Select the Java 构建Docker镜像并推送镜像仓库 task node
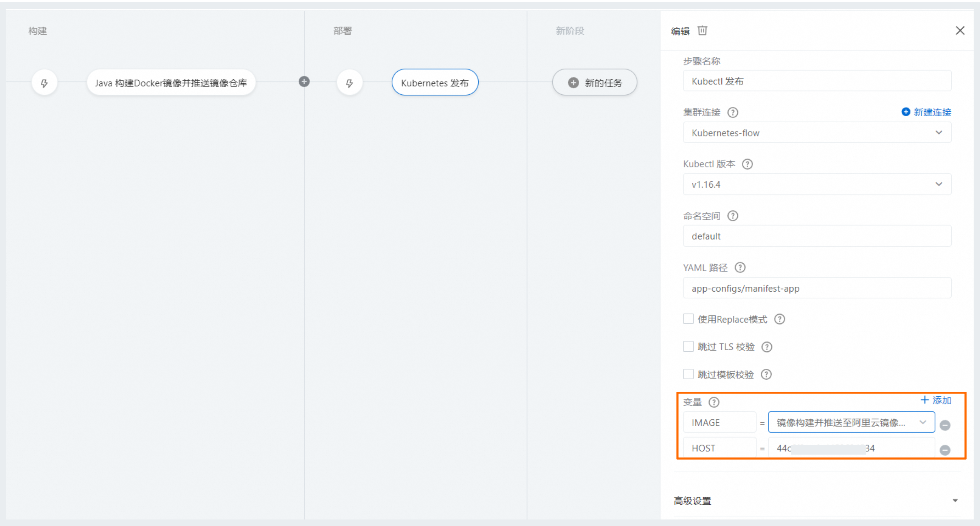 click(171, 82)
